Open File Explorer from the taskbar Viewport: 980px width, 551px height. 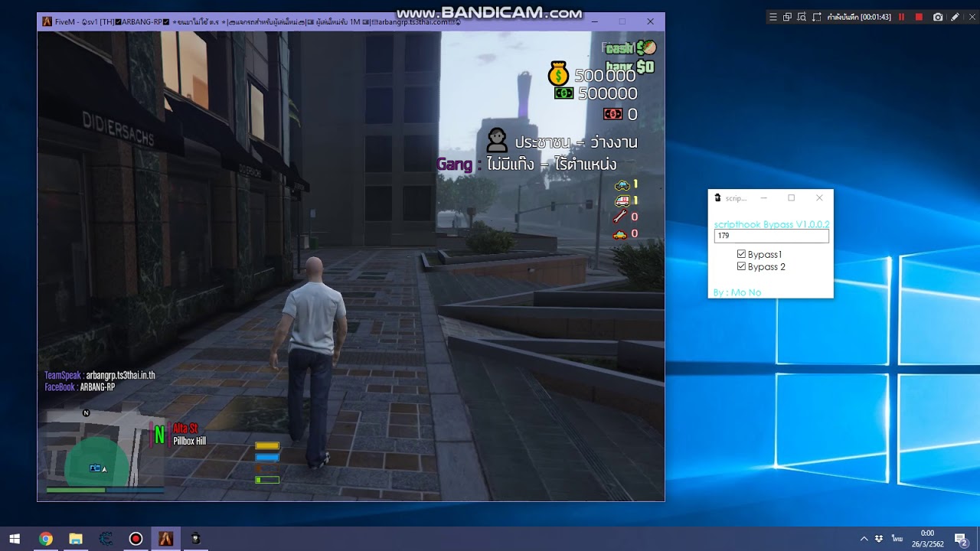coord(75,539)
